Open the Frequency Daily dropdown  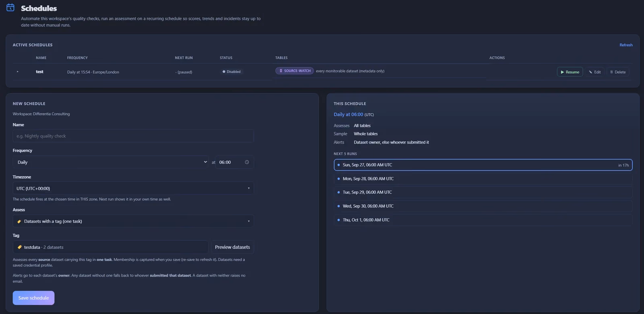(x=111, y=162)
